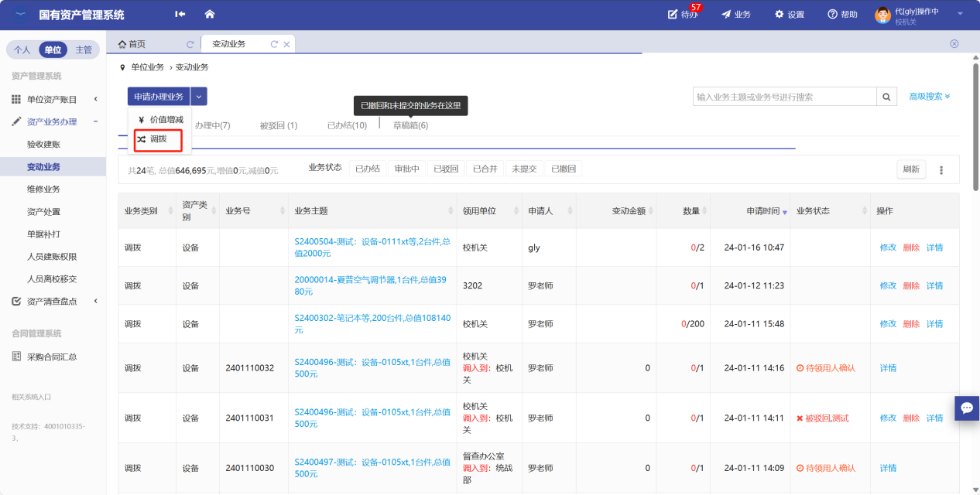Close the 变动业务 tab
The width and height of the screenshot is (980, 495).
[x=286, y=45]
